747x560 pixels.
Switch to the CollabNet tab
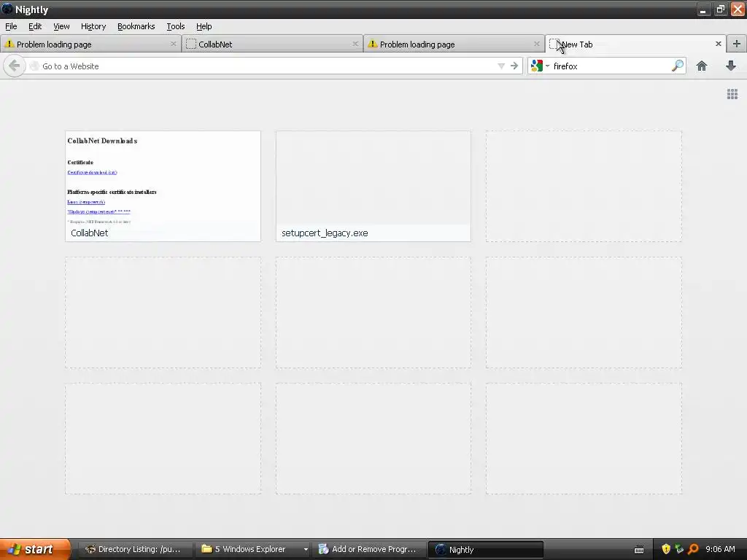pyautogui.click(x=272, y=44)
